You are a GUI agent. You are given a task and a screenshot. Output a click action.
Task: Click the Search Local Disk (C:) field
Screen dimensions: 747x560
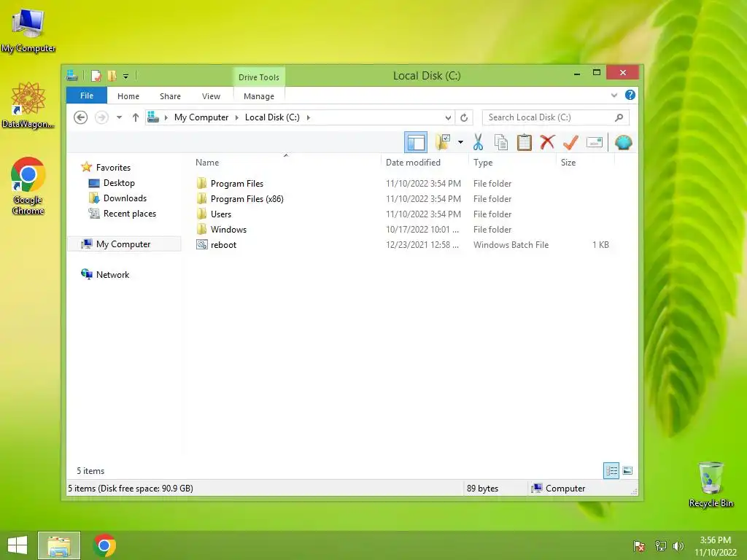(555, 117)
